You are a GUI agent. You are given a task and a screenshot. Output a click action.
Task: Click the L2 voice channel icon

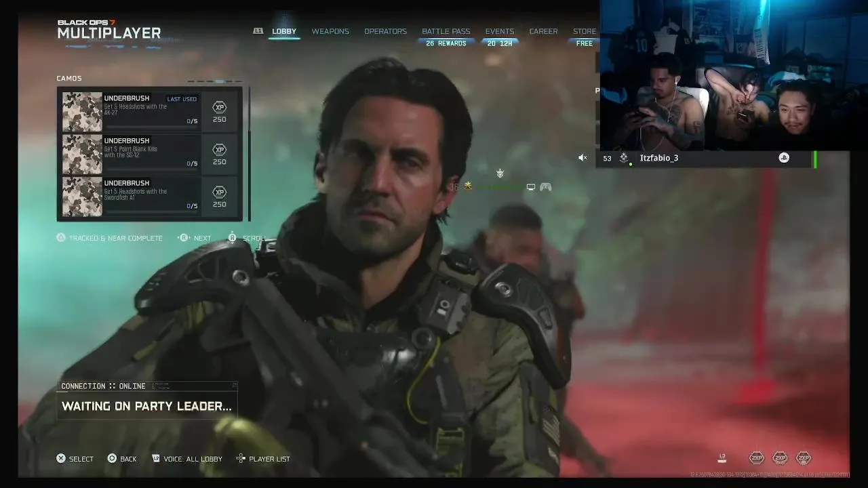156,459
